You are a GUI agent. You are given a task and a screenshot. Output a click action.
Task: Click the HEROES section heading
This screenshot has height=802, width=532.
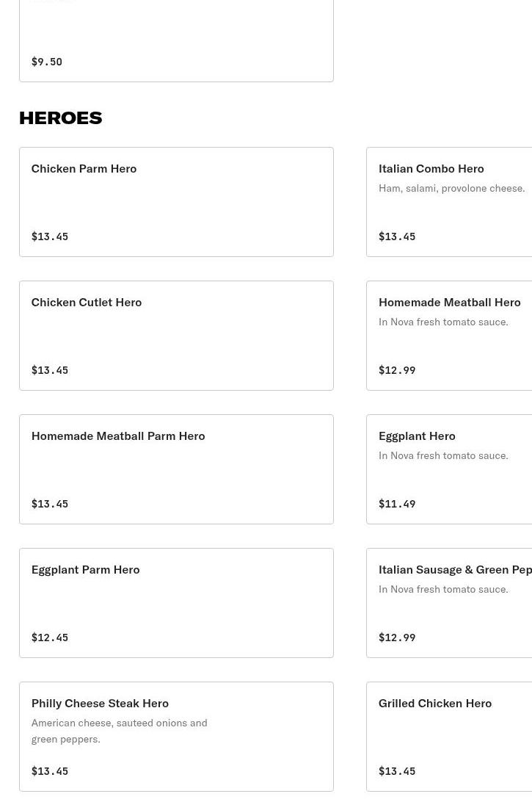pyautogui.click(x=60, y=118)
